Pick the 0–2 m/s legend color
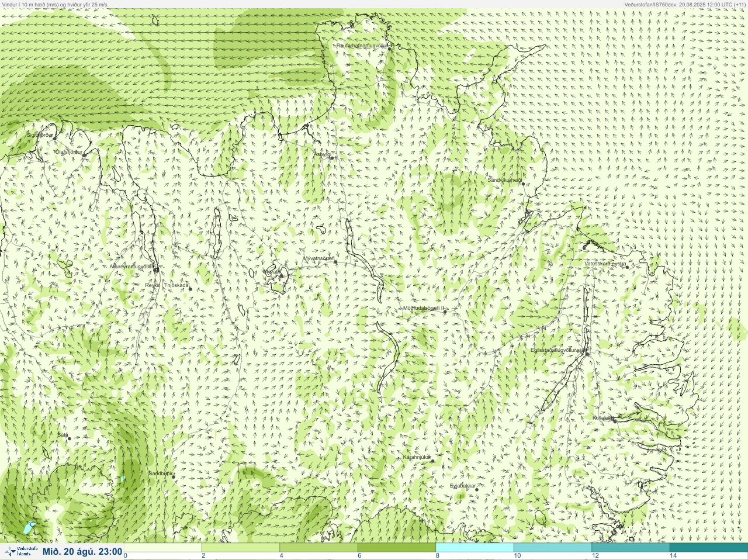The height and width of the screenshot is (560, 748). (163, 548)
